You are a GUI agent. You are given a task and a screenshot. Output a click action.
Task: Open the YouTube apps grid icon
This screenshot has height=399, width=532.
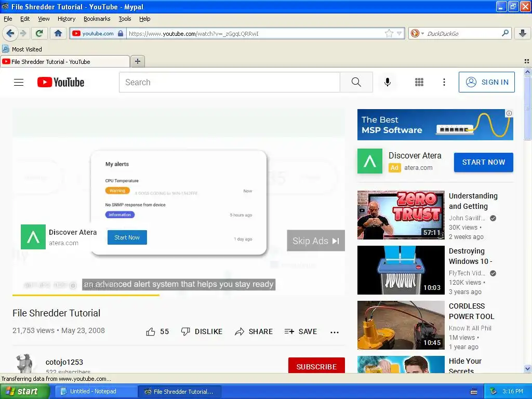tap(419, 83)
